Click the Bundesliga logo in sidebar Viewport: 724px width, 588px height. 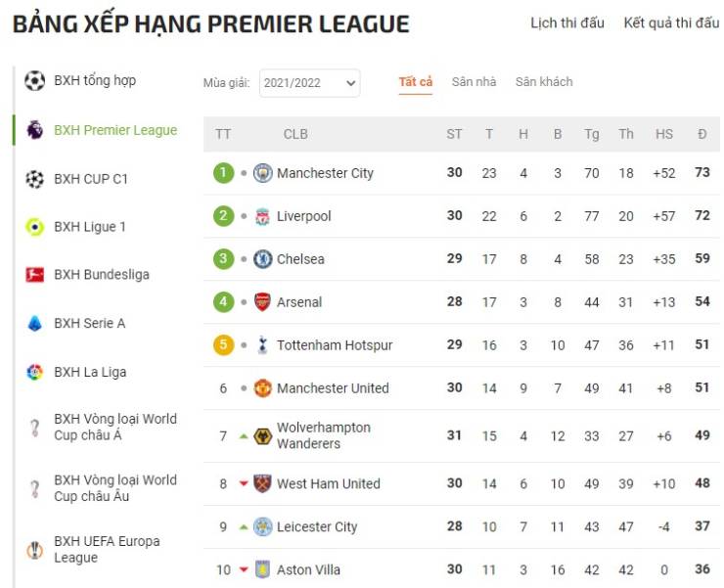[x=35, y=275]
